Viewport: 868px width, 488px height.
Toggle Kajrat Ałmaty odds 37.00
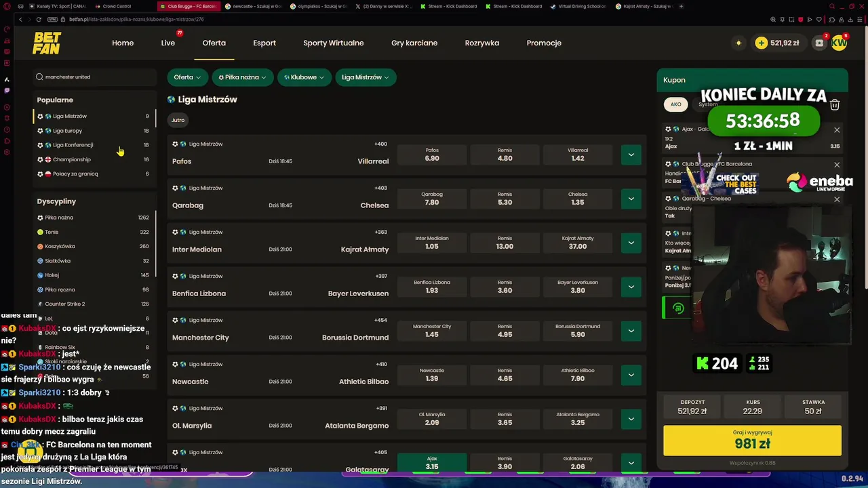click(578, 243)
